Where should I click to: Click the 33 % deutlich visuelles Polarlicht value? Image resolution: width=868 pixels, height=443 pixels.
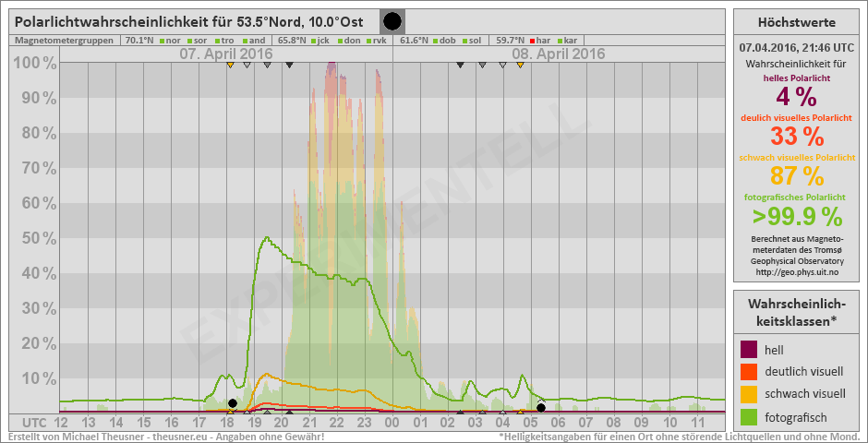(796, 136)
